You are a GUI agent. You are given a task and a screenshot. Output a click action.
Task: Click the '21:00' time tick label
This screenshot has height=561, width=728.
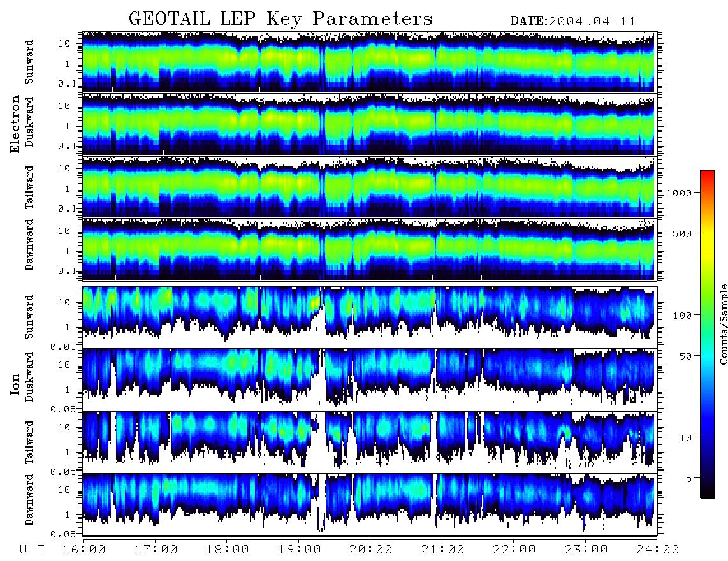tap(443, 550)
